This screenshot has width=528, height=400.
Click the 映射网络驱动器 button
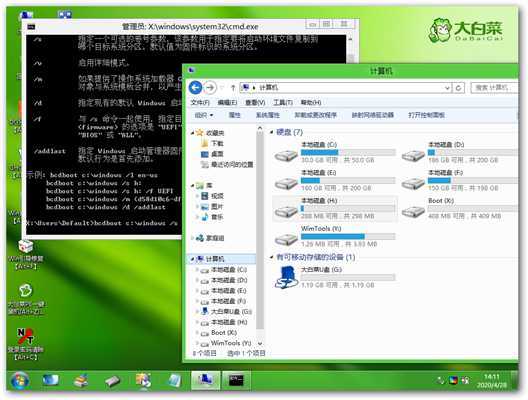pos(372,115)
